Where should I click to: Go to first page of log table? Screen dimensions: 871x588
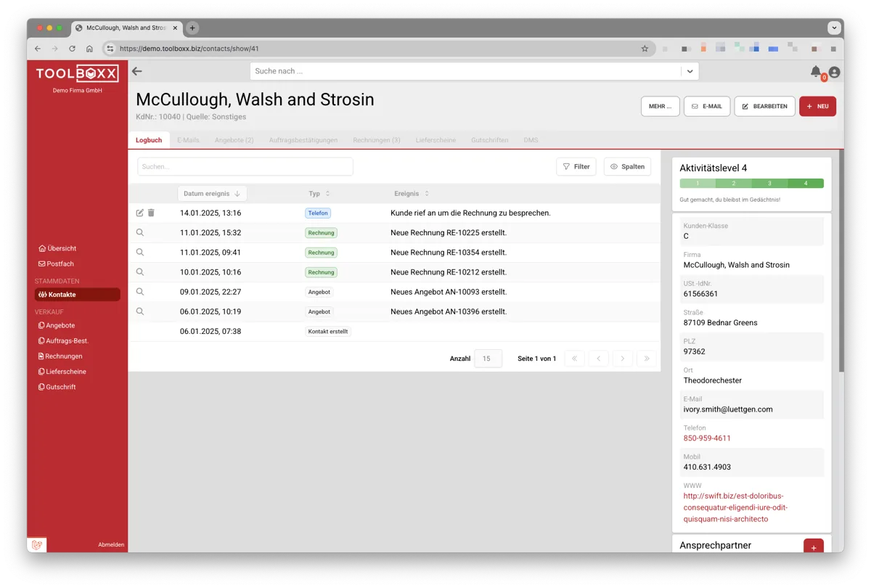[574, 359]
